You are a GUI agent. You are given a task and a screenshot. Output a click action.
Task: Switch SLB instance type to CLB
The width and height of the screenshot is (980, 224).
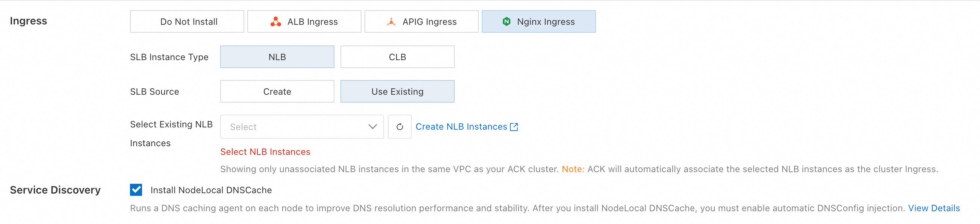[x=397, y=57]
